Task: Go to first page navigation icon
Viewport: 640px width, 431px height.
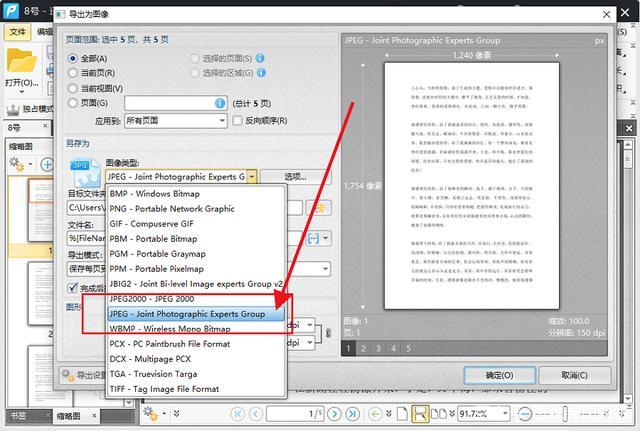Action: tap(237, 413)
